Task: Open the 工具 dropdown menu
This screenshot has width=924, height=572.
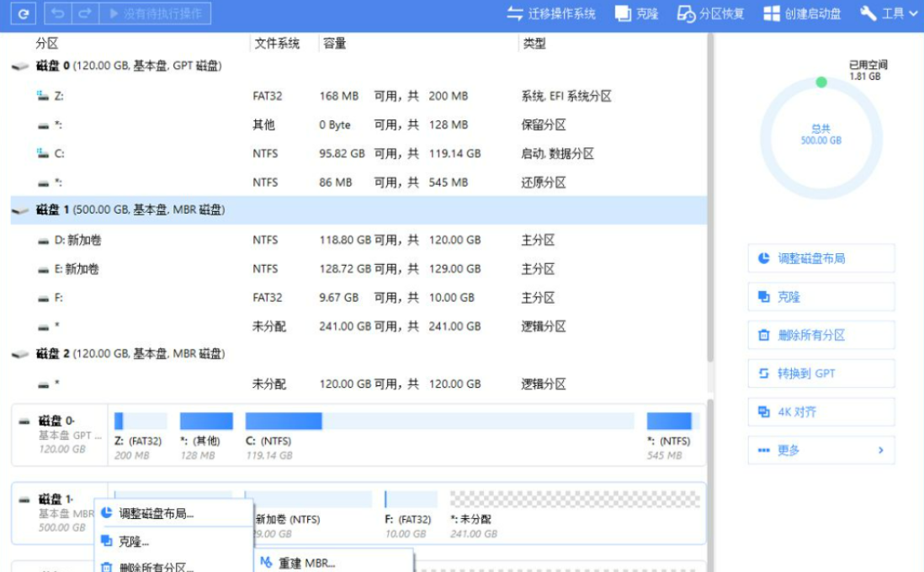Action: point(889,13)
